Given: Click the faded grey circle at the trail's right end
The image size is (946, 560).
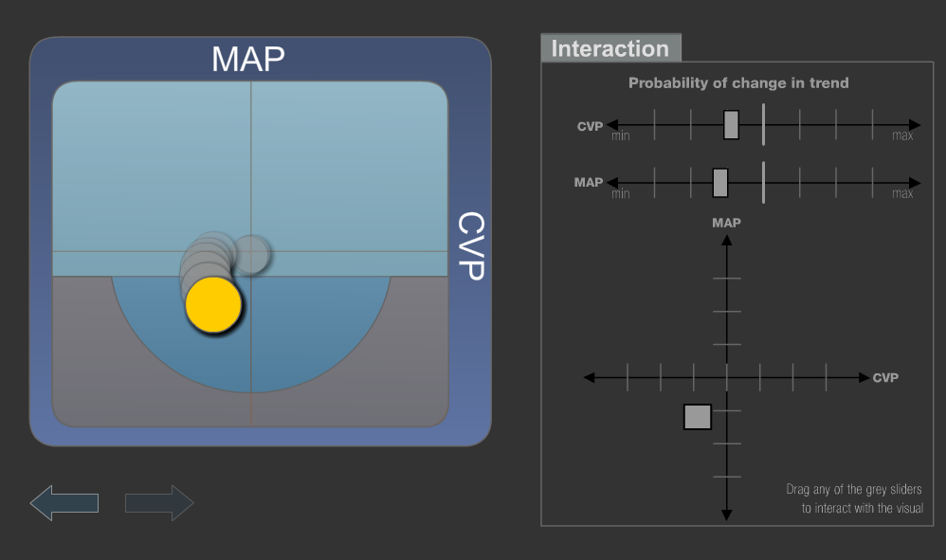Looking at the screenshot, I should pyautogui.click(x=253, y=254).
